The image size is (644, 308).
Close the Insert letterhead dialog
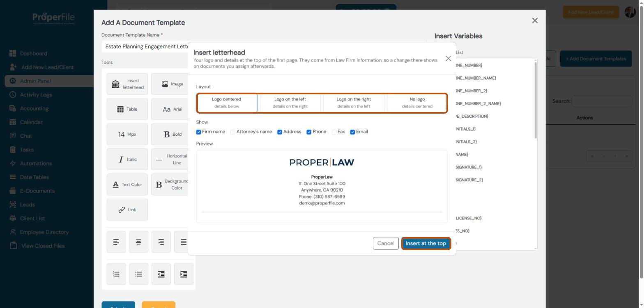coord(448,59)
